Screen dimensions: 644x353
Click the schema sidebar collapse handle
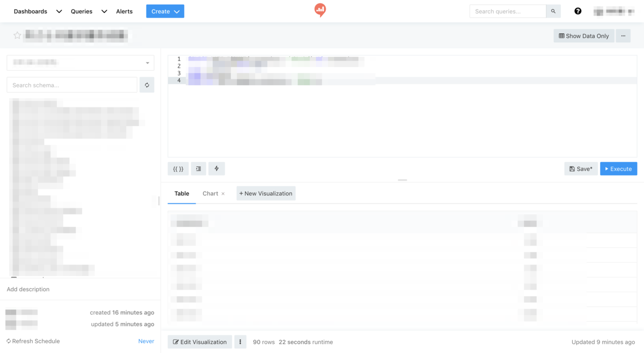point(159,201)
